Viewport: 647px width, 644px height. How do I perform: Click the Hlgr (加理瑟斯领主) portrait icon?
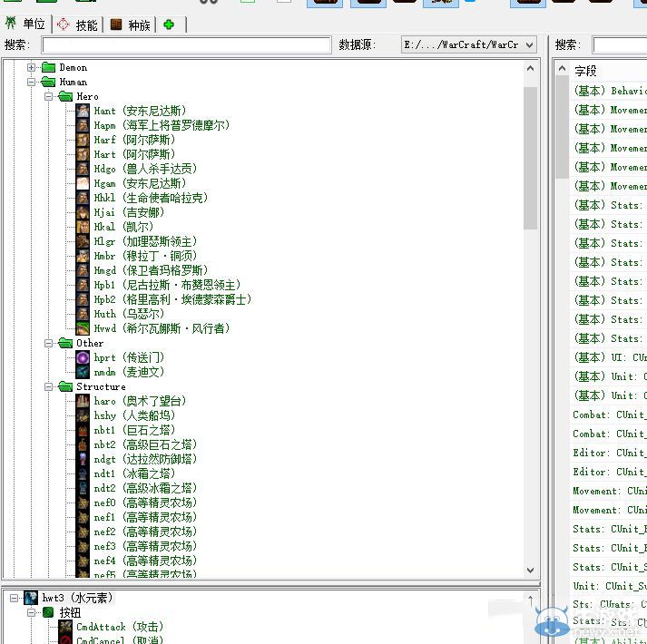(83, 241)
